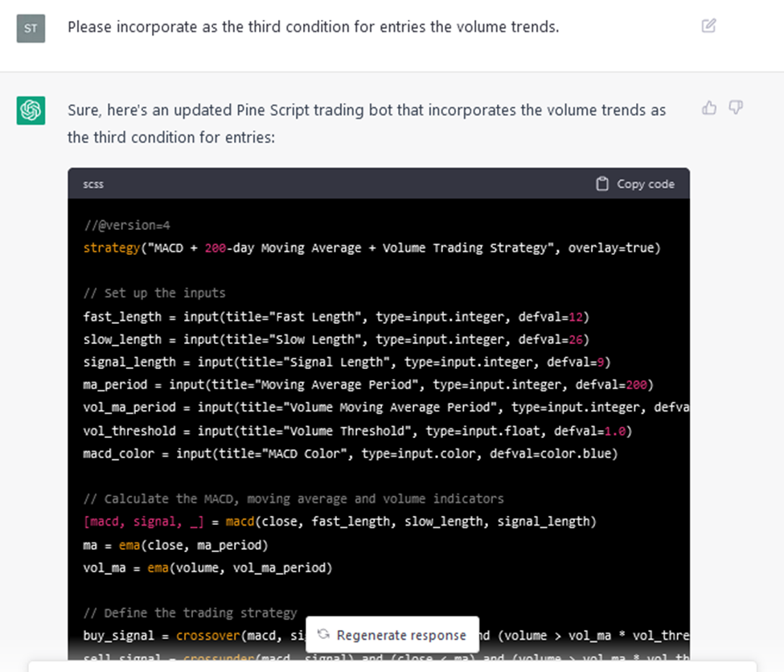Click the macd_color input line
Screen dimensions: 784x672
click(351, 453)
